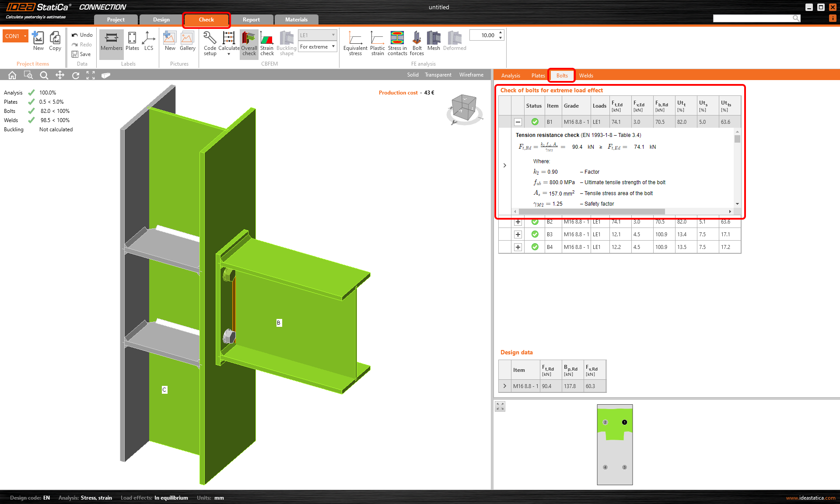Click the Stress in contacts icon

tap(397, 42)
